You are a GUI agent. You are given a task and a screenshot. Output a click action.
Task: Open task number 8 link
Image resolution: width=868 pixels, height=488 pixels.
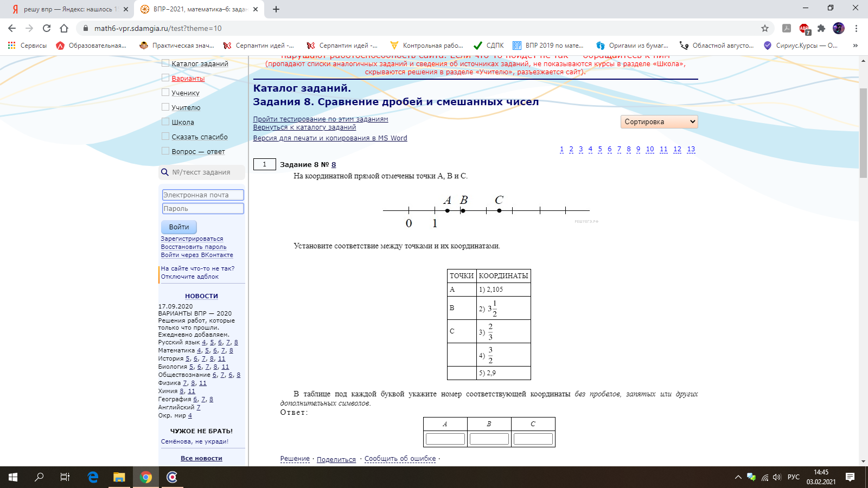tap(334, 164)
